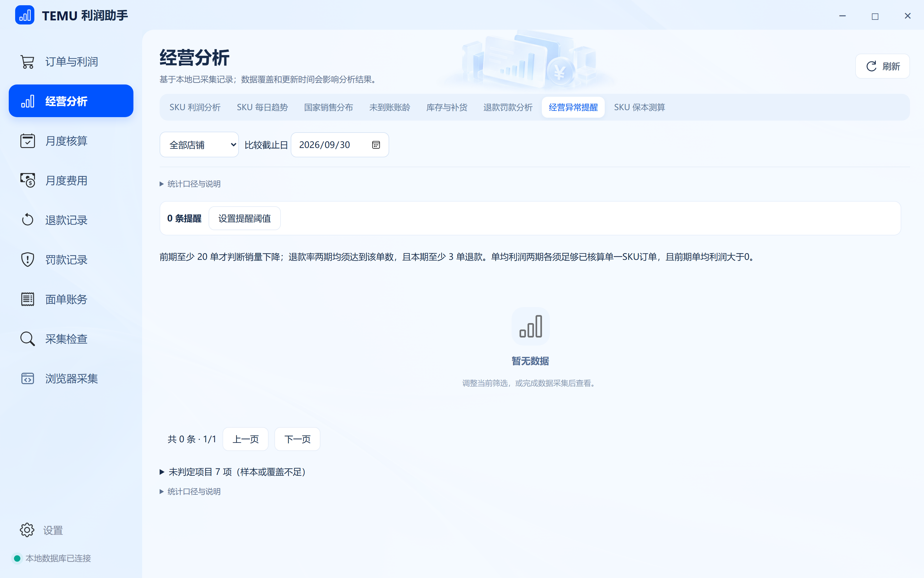Click the receipt icon beside 面单账务
Viewport: 924px width, 578px height.
click(27, 299)
